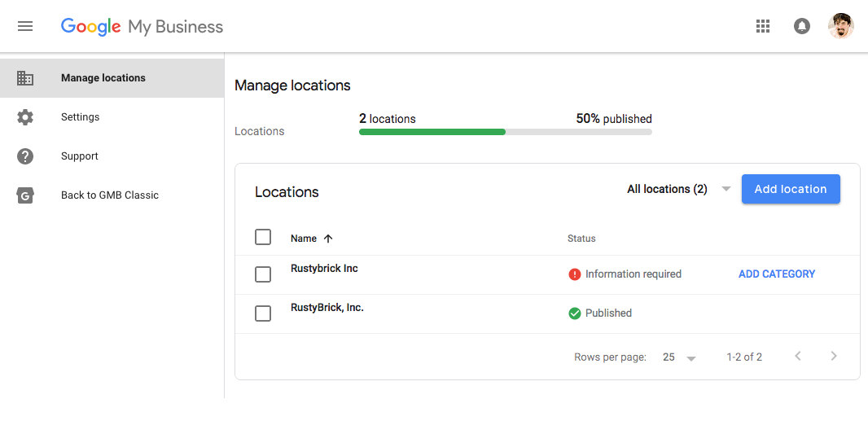Open the hamburger main menu
The image size is (868, 434).
pyautogui.click(x=25, y=26)
